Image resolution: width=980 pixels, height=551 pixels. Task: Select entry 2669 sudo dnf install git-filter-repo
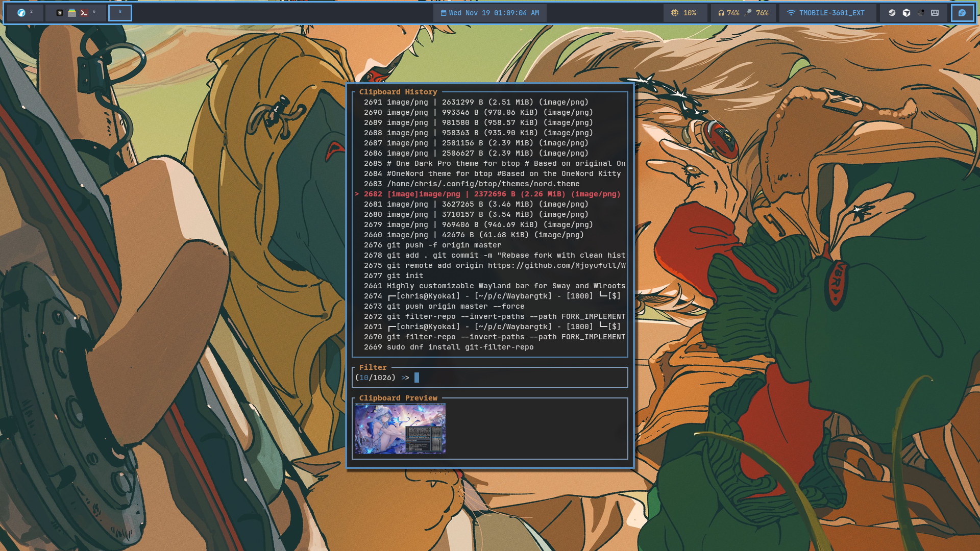(x=448, y=347)
